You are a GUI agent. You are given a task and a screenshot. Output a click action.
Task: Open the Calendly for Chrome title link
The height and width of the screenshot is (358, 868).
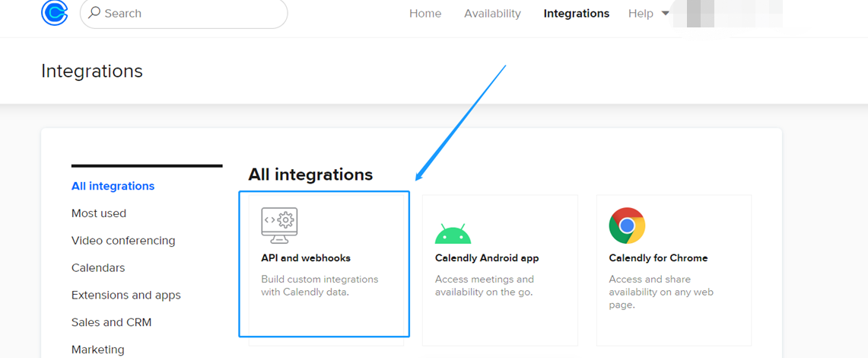point(658,258)
